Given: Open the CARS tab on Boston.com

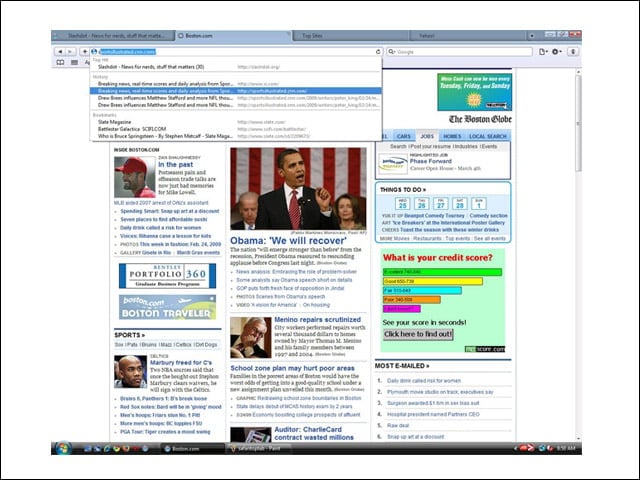Looking at the screenshot, I should [403, 136].
